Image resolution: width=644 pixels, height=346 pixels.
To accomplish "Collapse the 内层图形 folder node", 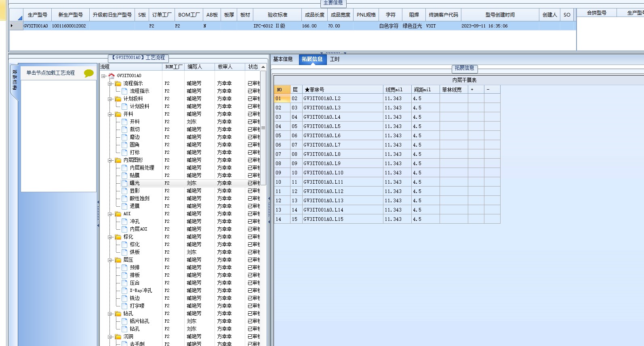I will pyautogui.click(x=110, y=160).
